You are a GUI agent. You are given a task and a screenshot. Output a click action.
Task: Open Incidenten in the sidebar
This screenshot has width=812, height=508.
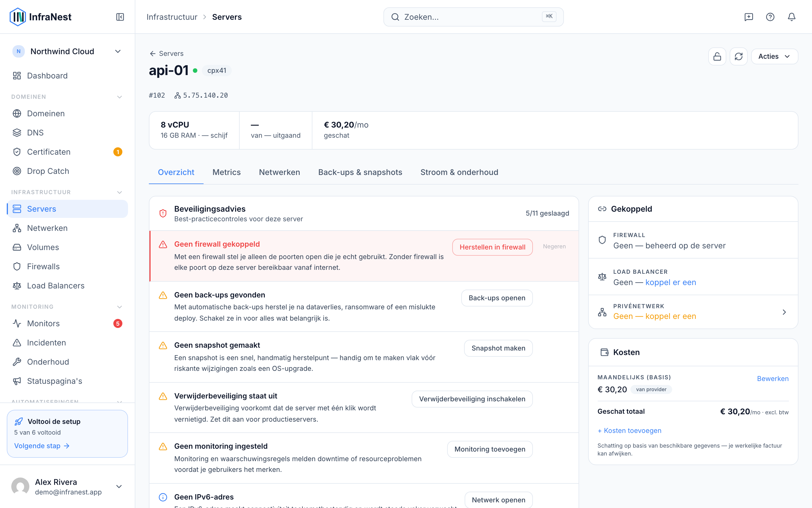67,343
